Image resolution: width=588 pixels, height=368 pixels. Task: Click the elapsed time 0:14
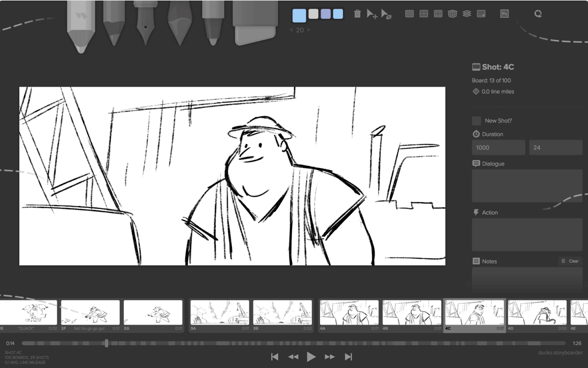10,343
